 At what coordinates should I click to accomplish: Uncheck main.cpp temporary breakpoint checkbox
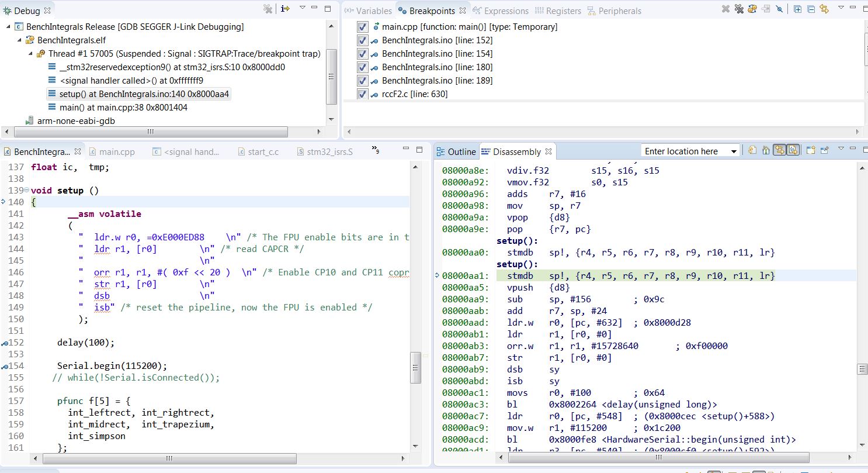363,27
